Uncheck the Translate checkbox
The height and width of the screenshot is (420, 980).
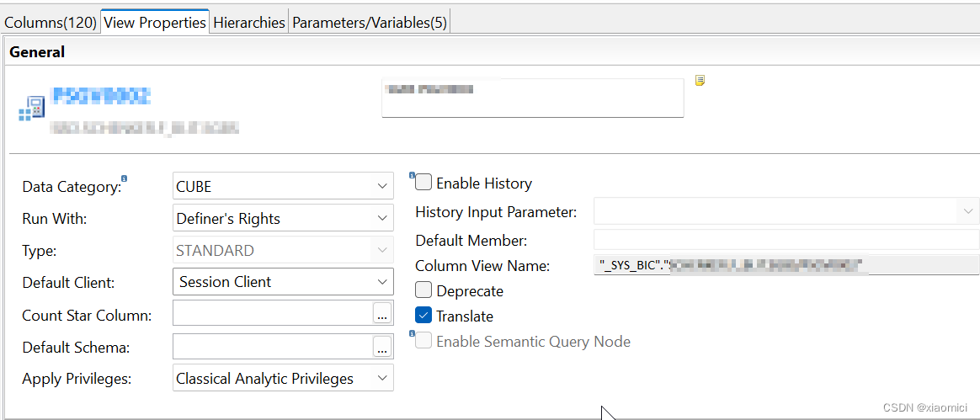coord(423,316)
